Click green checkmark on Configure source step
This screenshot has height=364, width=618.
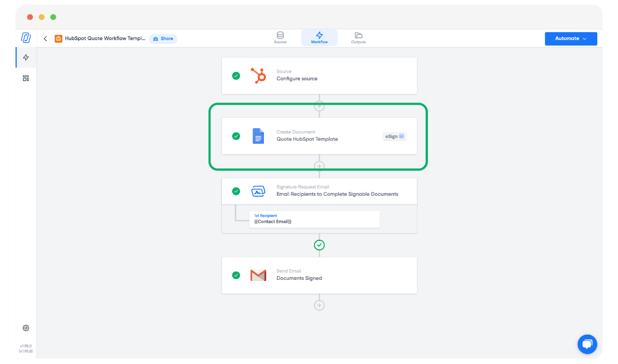236,76
